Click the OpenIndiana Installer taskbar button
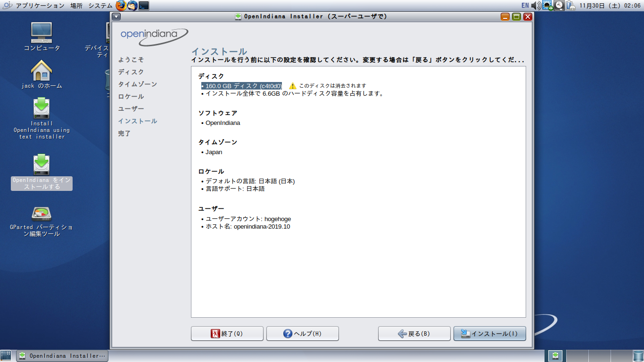644x362 pixels. [62, 356]
